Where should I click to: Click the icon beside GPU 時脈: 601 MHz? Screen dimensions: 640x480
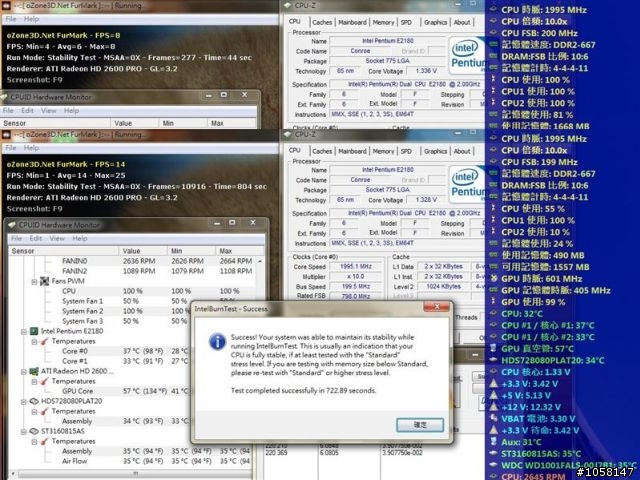(x=493, y=278)
